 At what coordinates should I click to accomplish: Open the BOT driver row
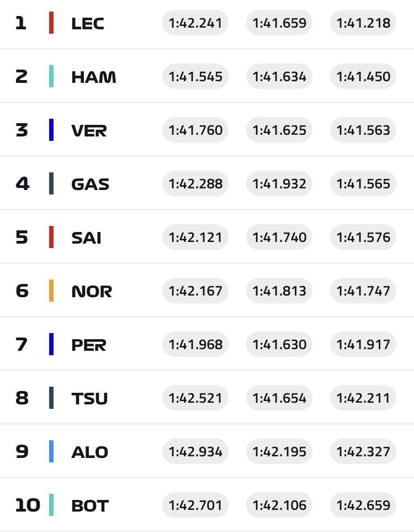pos(207,505)
